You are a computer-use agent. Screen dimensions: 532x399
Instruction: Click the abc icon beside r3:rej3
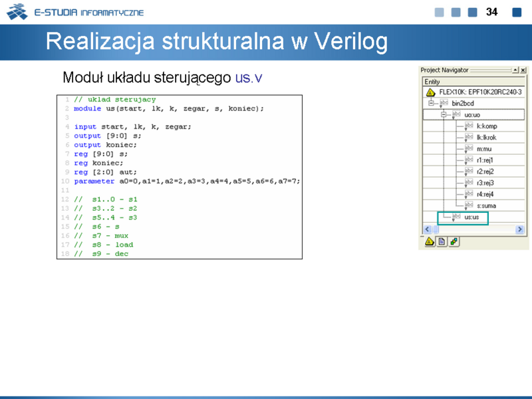pos(469,182)
